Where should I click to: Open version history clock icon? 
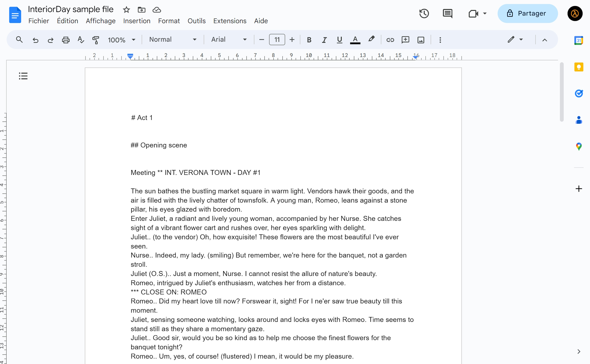point(424,13)
